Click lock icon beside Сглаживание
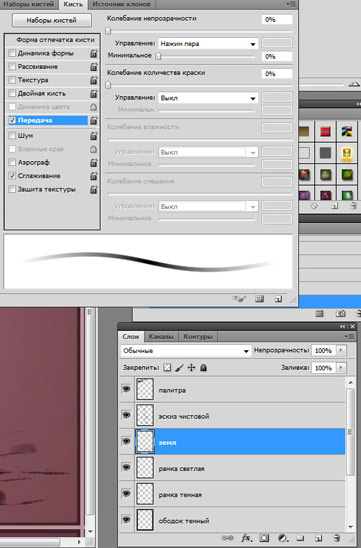The height and width of the screenshot is (548, 361). pyautogui.click(x=94, y=176)
